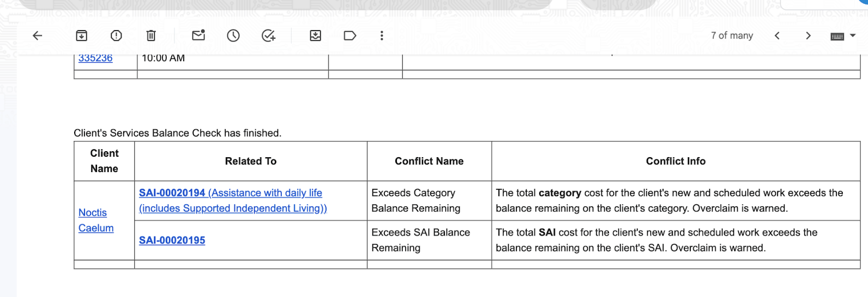Screen dimensions: 868x297
Task: Open the 335236 link
Action: pyautogui.click(x=95, y=58)
